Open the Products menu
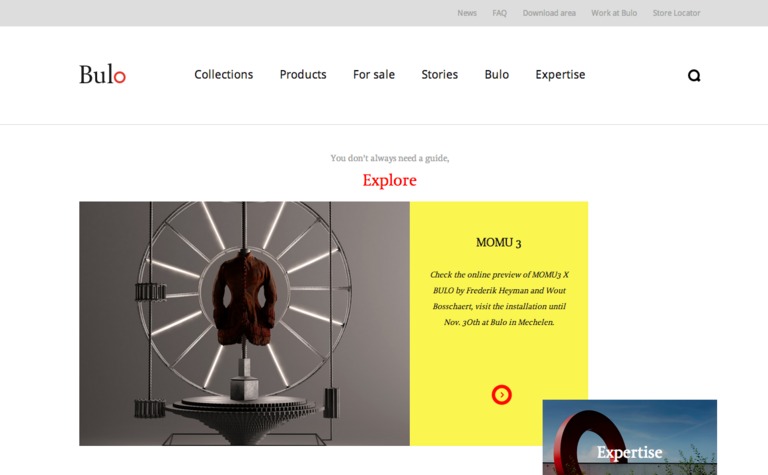This screenshot has width=768, height=475. pyautogui.click(x=303, y=74)
